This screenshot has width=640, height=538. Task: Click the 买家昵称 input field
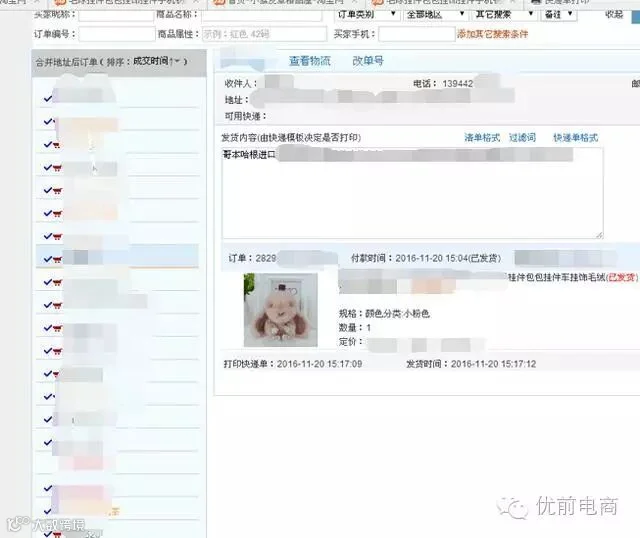pos(116,16)
